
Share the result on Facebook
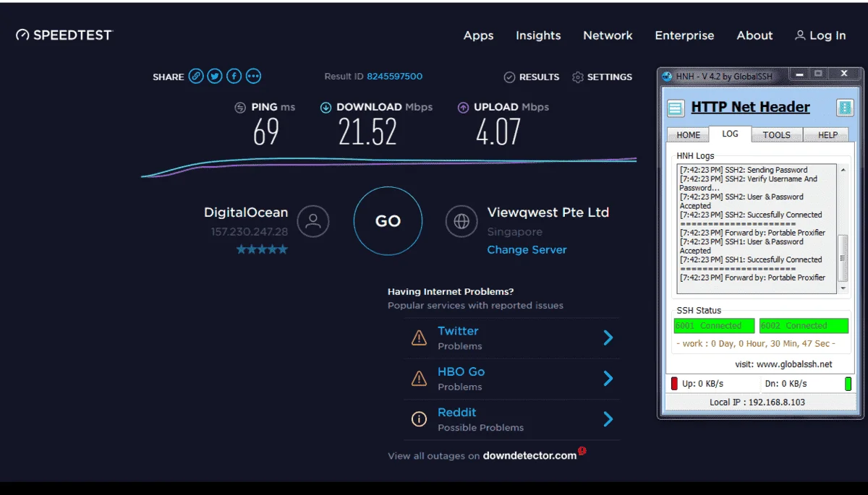[x=234, y=76]
